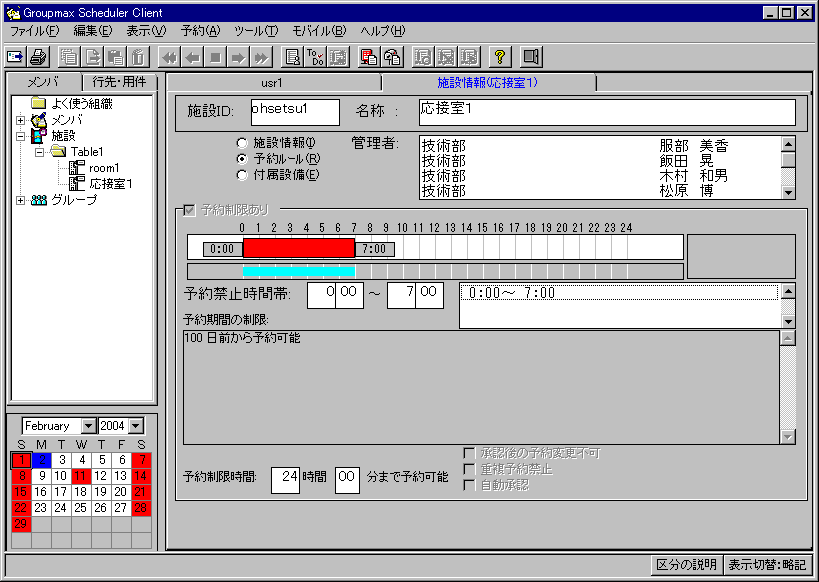Screen dimensions: 819x582
Task: Choose the 付属設備 radio button
Action: click(x=242, y=175)
